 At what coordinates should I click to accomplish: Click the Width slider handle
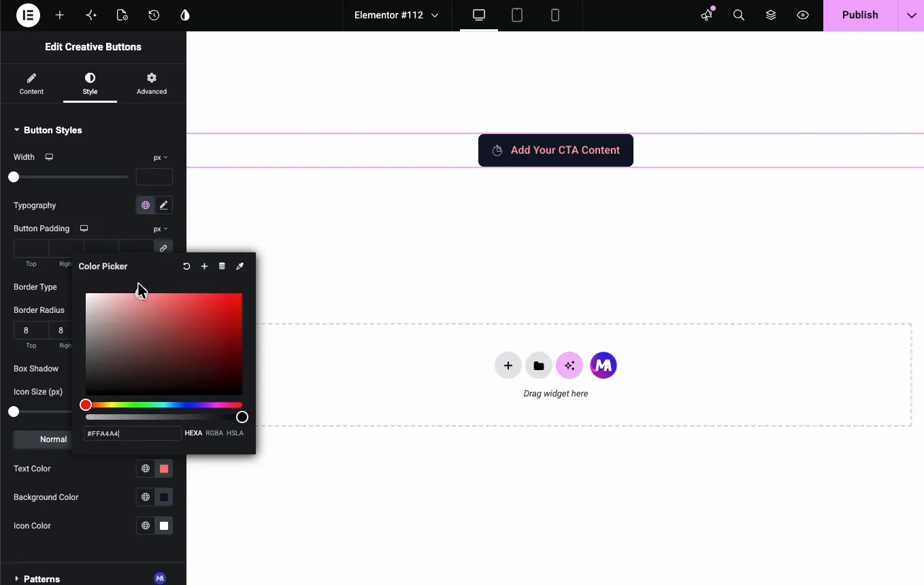[x=14, y=177]
